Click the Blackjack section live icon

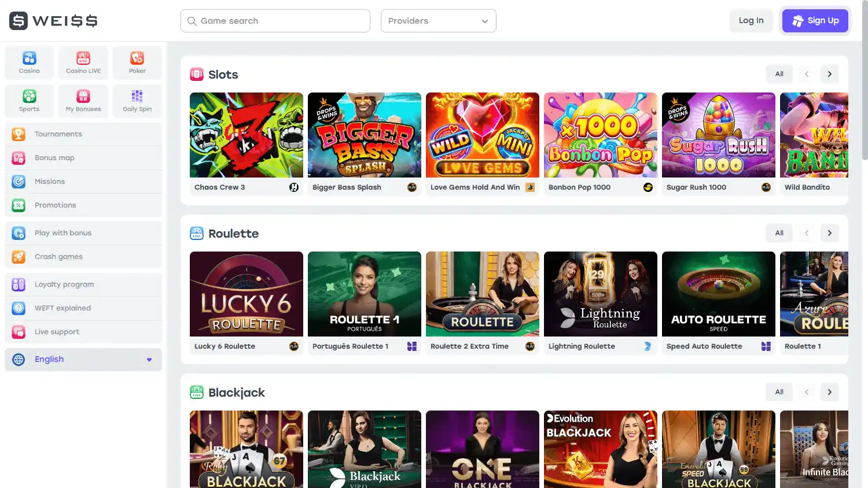pyautogui.click(x=197, y=392)
